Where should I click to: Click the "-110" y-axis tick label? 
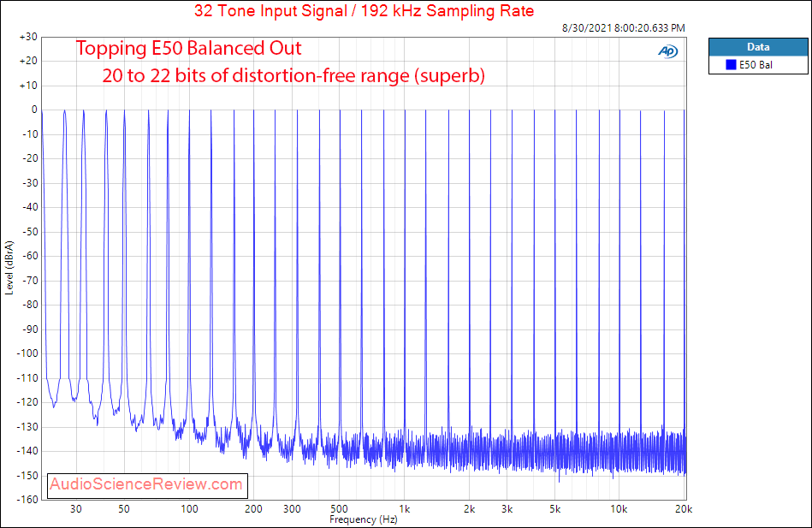tap(27, 377)
